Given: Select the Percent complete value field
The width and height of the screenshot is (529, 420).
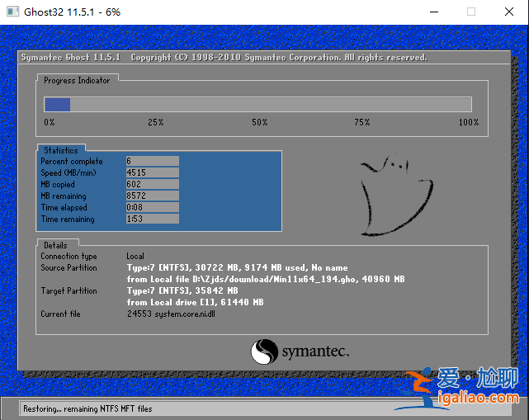Looking at the screenshot, I should (152, 162).
